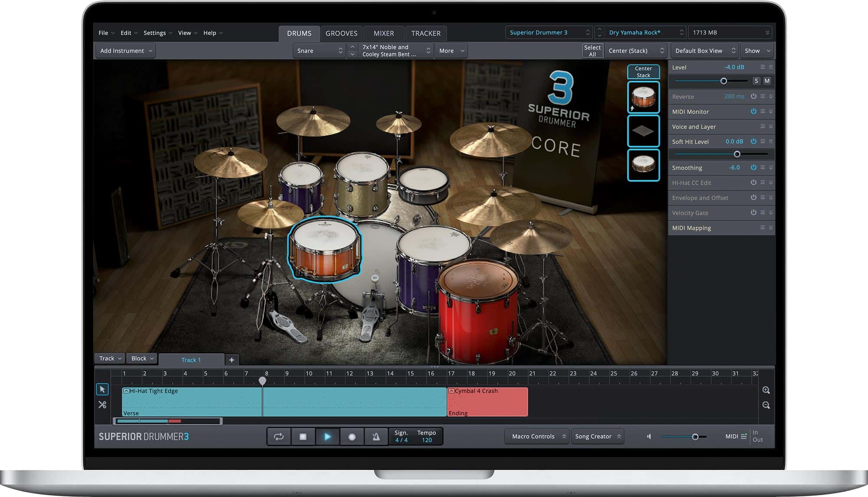
Task: Open the Envelope and Offset menu icon
Action: 763,197
